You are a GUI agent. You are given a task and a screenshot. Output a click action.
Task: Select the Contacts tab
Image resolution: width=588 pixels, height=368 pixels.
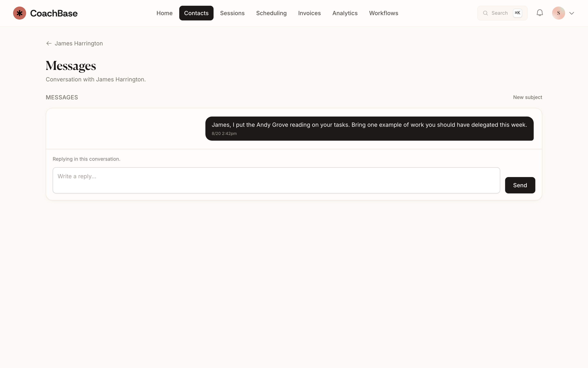coord(196,13)
